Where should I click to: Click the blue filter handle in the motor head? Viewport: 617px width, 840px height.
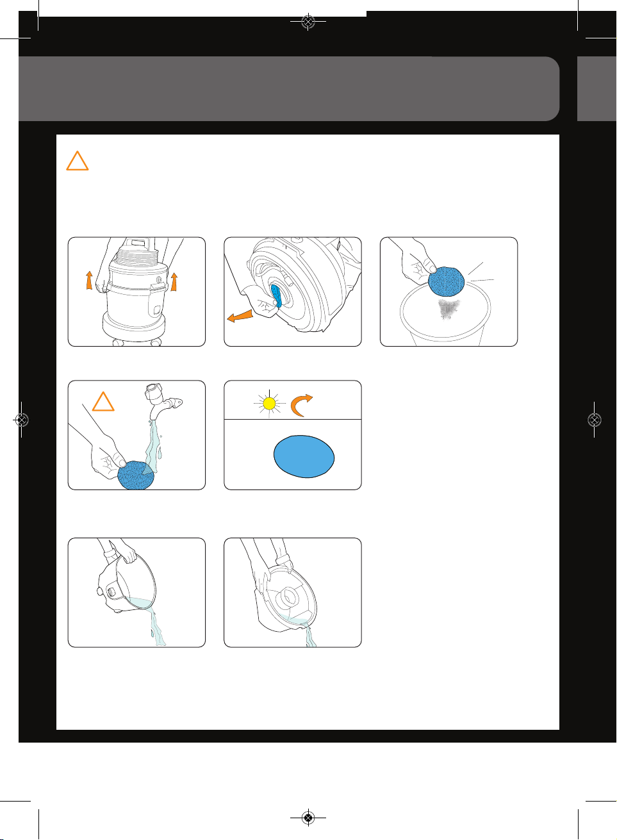point(277,296)
